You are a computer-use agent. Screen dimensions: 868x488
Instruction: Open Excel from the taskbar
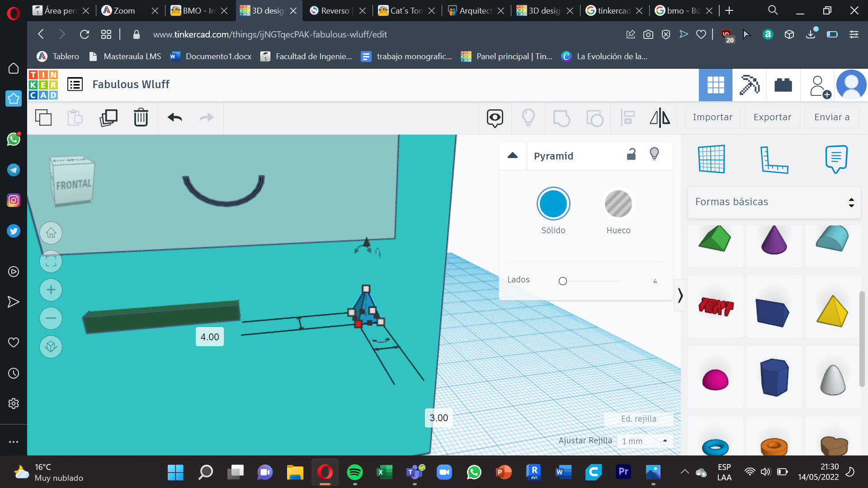(x=385, y=472)
